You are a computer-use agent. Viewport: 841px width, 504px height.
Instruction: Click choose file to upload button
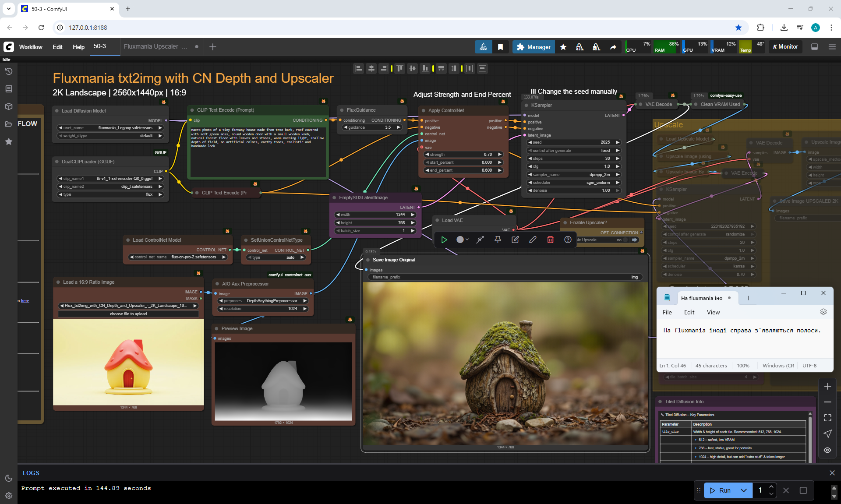[128, 314]
